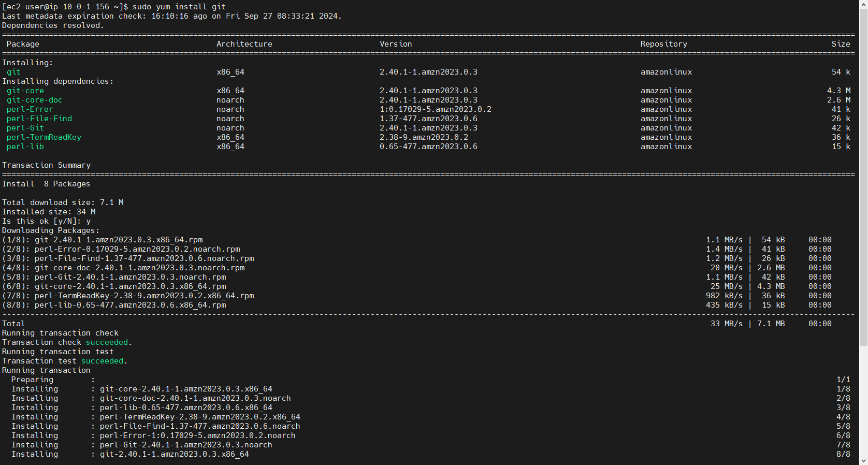
Task: Click the Version column header
Action: coord(396,44)
